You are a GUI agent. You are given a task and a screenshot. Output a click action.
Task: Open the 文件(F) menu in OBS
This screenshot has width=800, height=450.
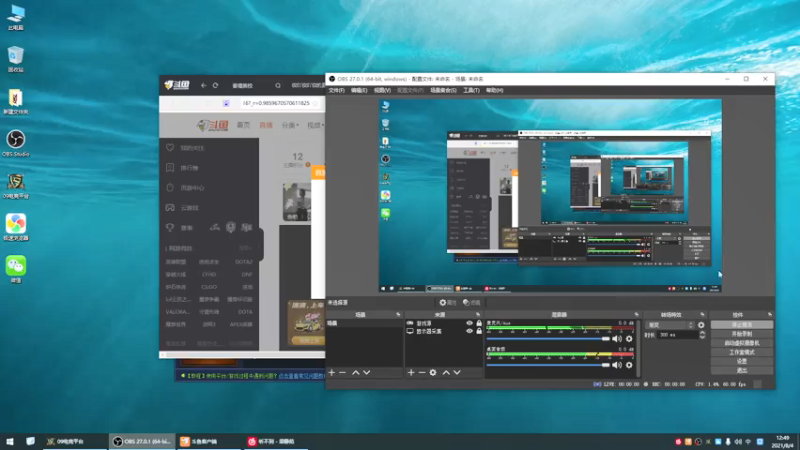click(x=337, y=90)
